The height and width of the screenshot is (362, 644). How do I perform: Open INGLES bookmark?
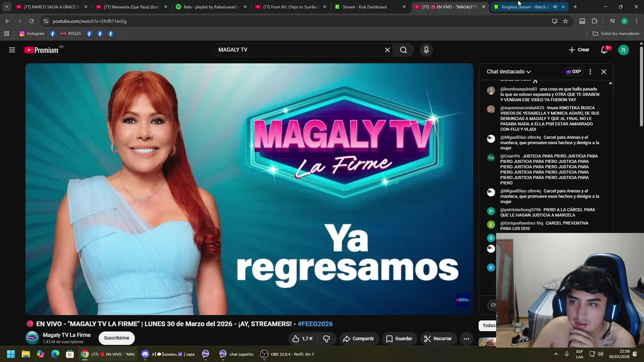coord(70,34)
